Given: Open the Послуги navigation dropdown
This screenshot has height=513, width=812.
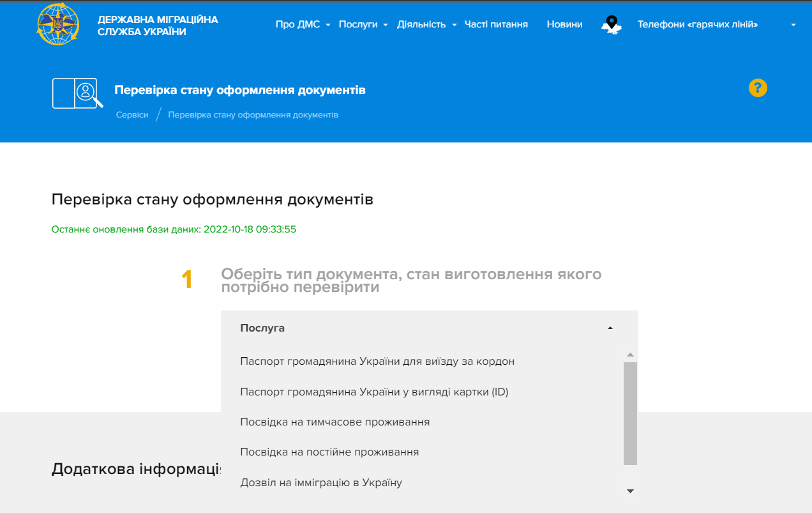Looking at the screenshot, I should click(363, 24).
